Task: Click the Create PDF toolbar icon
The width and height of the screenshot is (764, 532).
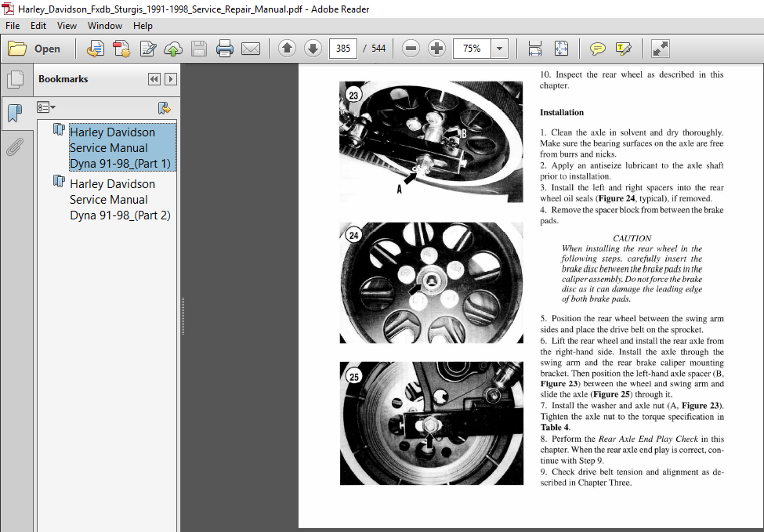Action: point(121,49)
